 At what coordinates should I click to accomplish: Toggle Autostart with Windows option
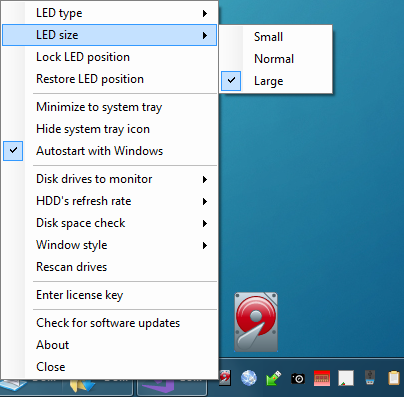point(109,151)
